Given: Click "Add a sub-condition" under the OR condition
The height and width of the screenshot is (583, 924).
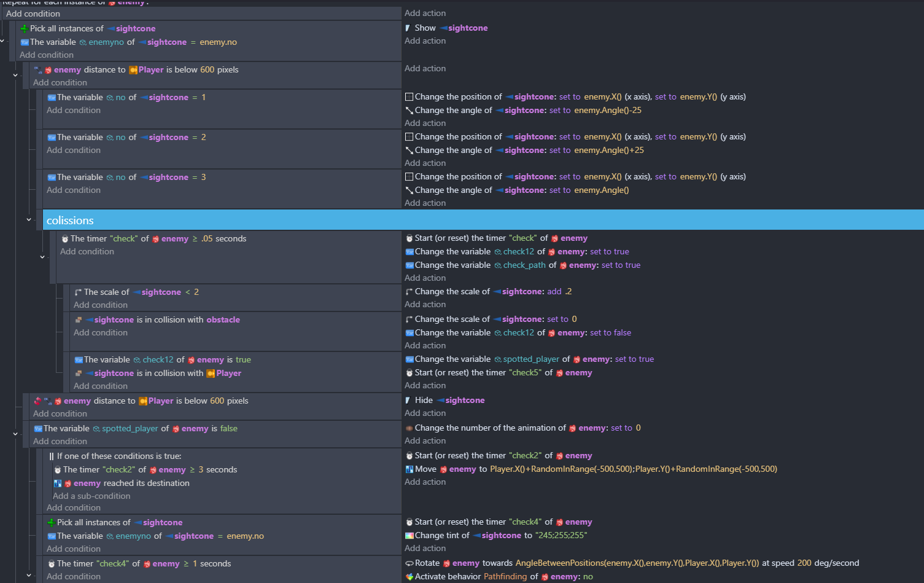Looking at the screenshot, I should pyautogui.click(x=91, y=496).
